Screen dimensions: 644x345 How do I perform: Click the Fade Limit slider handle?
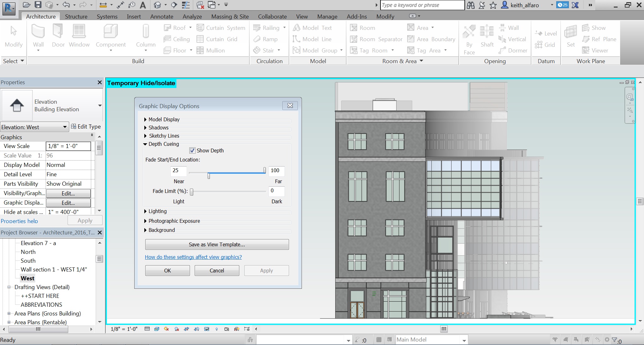[x=192, y=191]
